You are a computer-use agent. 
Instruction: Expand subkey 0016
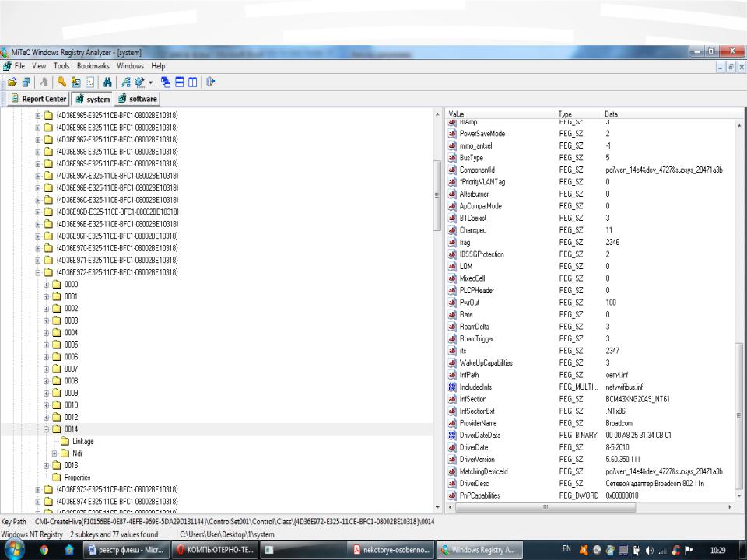[46, 465]
